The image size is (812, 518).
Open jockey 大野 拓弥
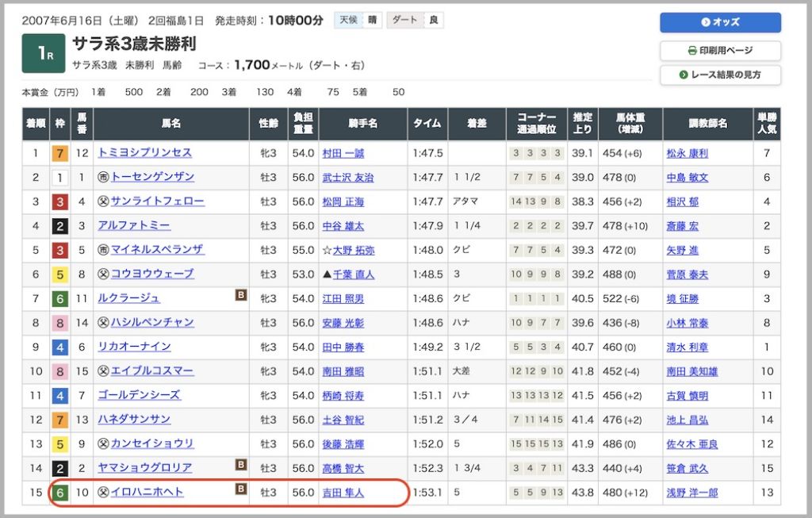[353, 250]
